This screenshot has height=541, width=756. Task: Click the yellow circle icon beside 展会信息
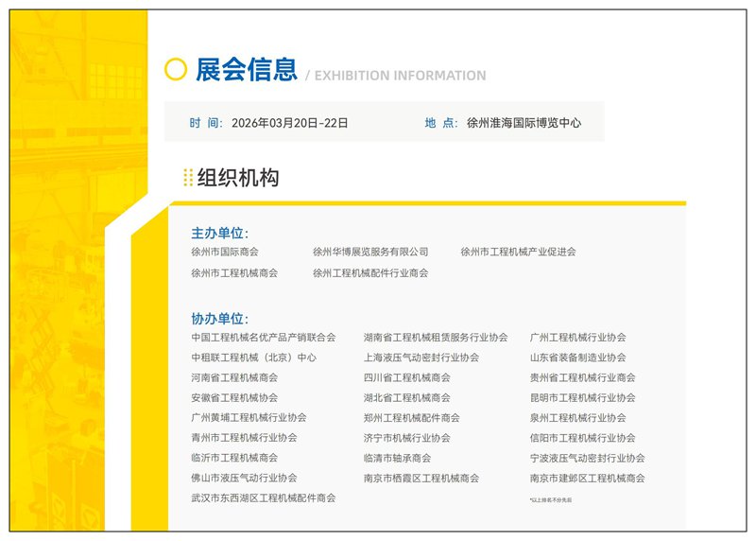pos(176,69)
